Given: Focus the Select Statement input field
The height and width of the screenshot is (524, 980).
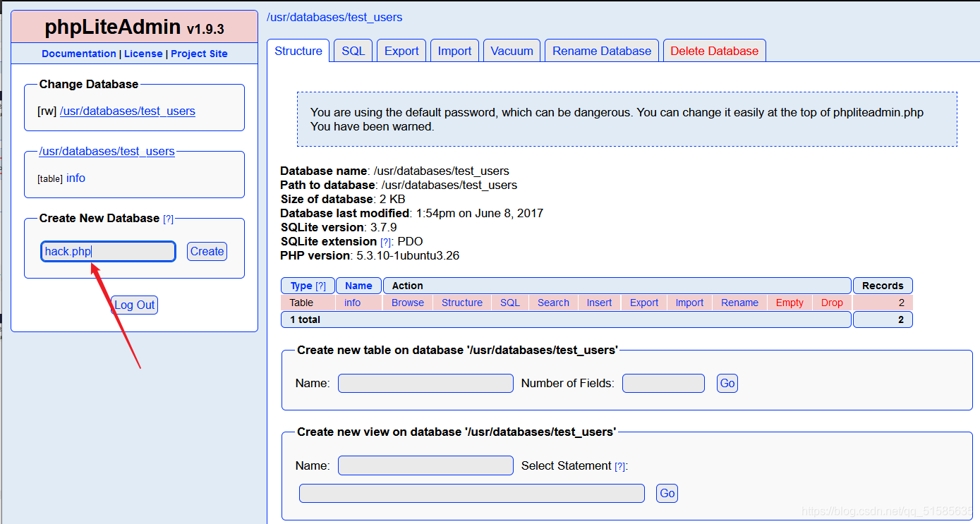Looking at the screenshot, I should (472, 493).
